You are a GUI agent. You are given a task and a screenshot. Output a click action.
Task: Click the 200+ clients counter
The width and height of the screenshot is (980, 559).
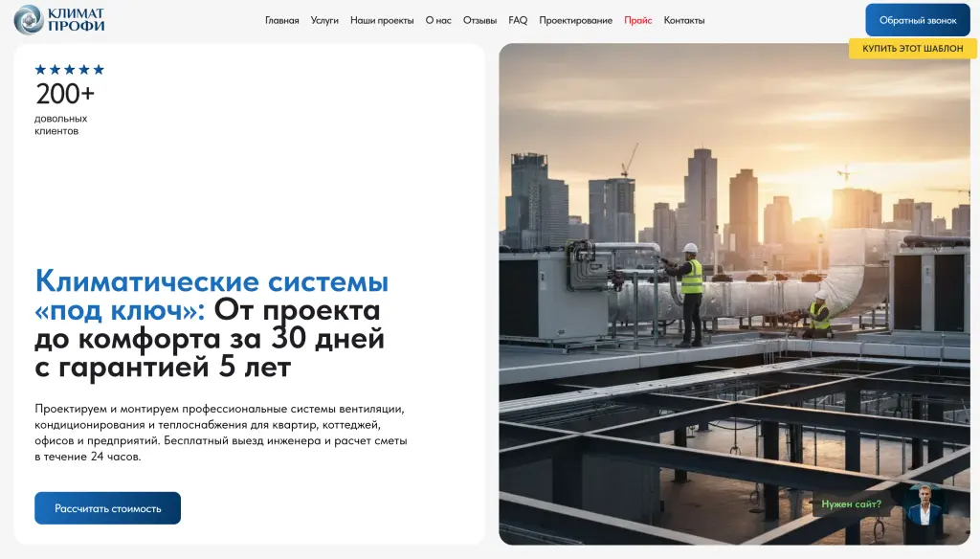65,94
